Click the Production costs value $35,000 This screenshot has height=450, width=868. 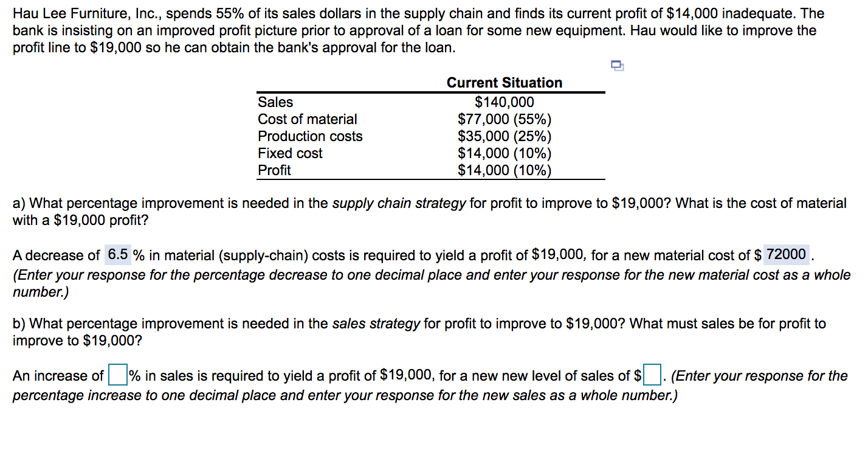point(505,136)
